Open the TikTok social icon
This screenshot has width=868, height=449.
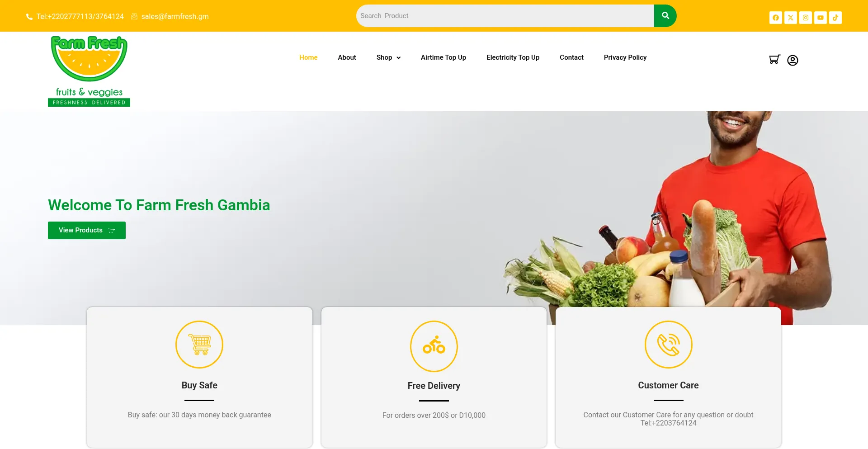tap(835, 18)
